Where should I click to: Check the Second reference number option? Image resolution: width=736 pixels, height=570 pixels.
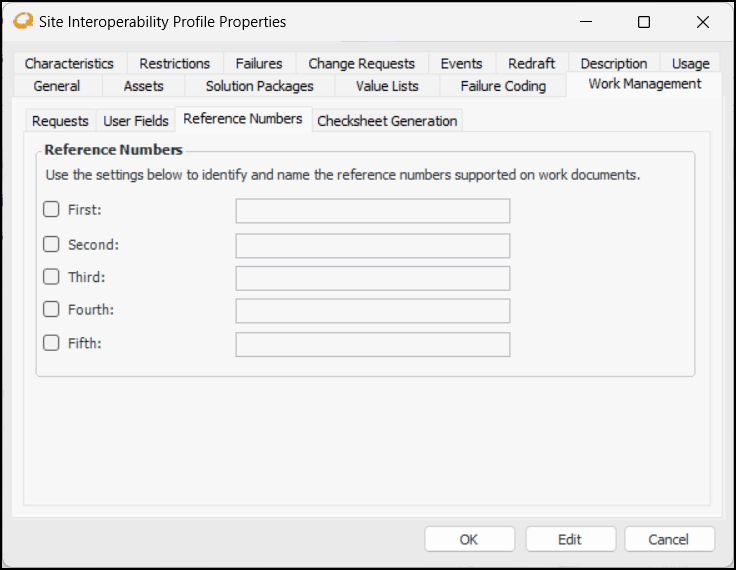tap(51, 244)
